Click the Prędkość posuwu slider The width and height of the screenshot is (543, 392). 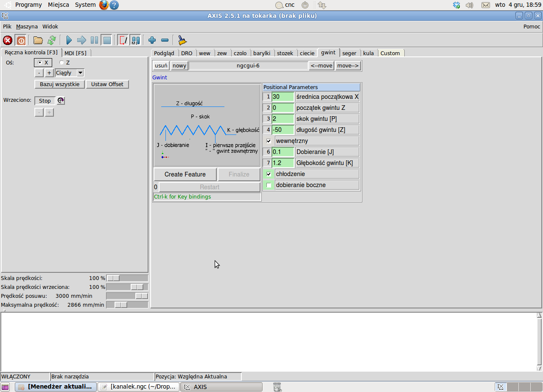pyautogui.click(x=127, y=296)
